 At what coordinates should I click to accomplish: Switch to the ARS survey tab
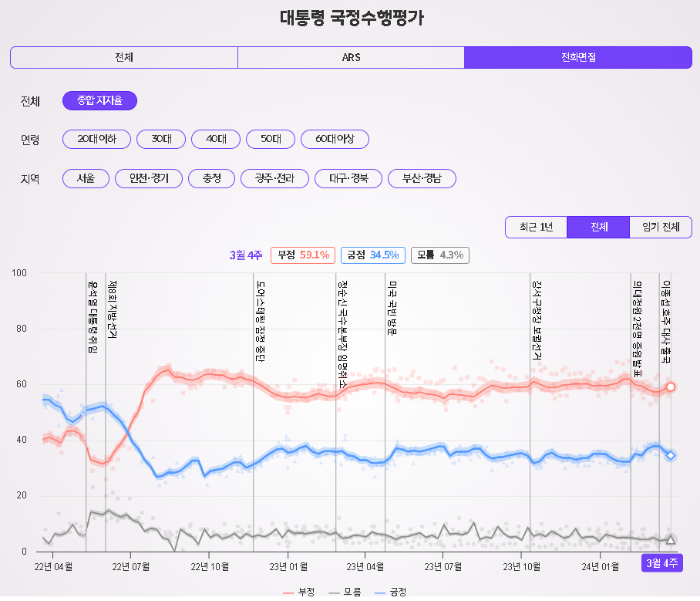click(351, 57)
